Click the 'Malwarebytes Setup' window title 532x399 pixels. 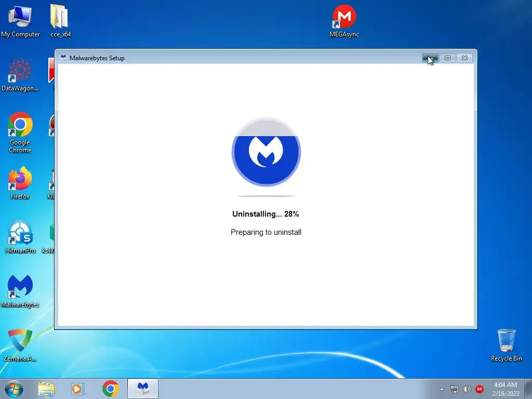pyautogui.click(x=97, y=58)
